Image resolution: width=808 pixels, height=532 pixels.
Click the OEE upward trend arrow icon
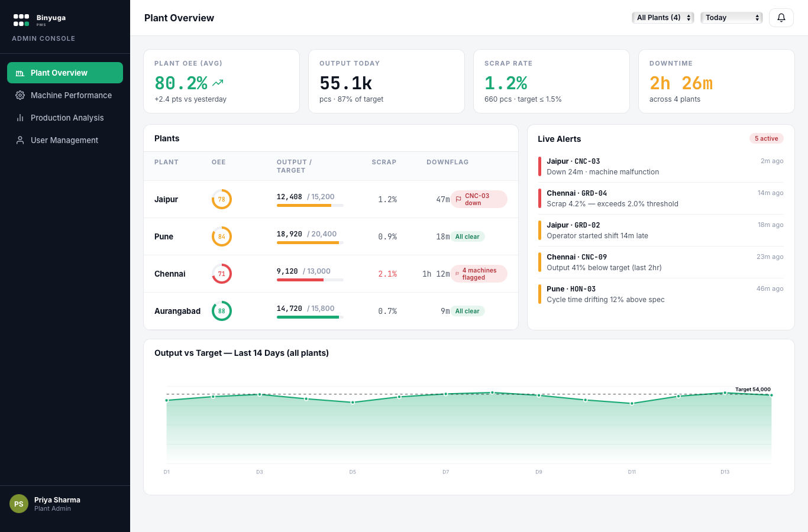coord(218,83)
